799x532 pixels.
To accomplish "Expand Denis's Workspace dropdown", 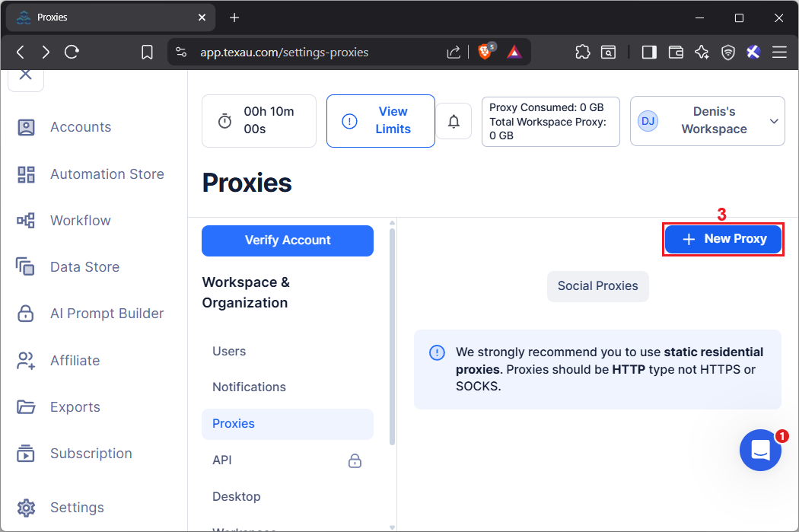I will coord(774,121).
